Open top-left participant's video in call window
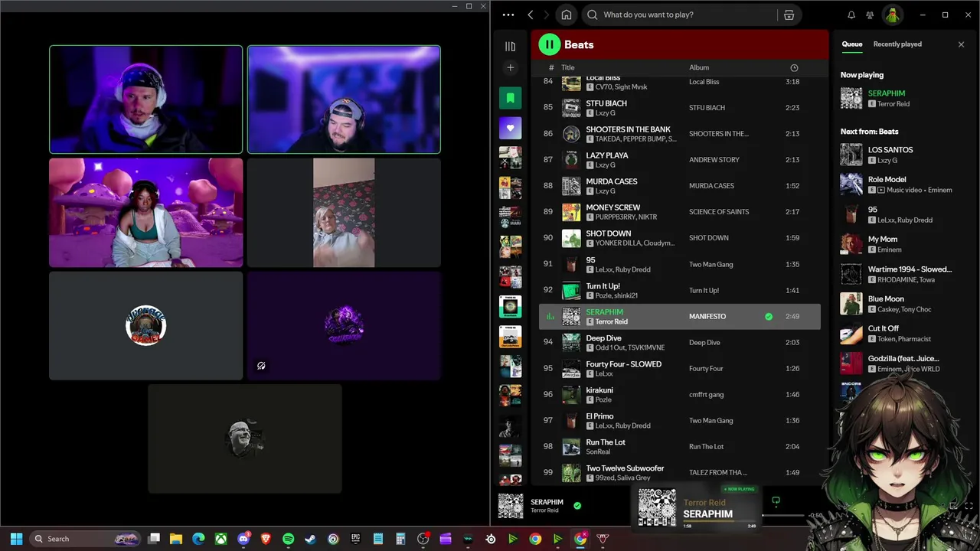980x551 pixels. coord(146,99)
